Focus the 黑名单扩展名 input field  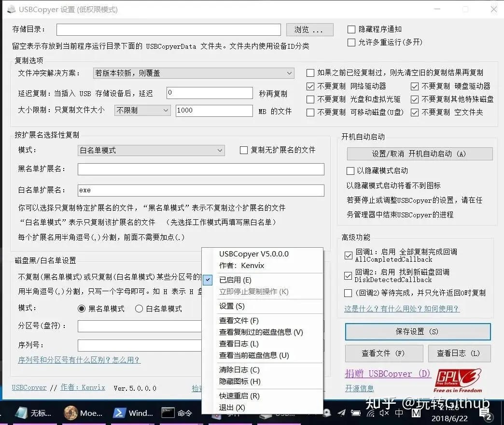[201, 170]
